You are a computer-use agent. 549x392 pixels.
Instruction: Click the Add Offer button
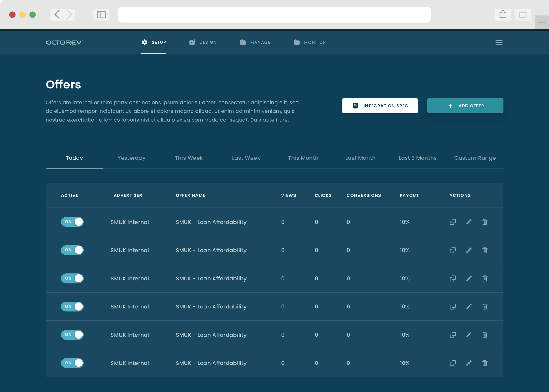(465, 106)
